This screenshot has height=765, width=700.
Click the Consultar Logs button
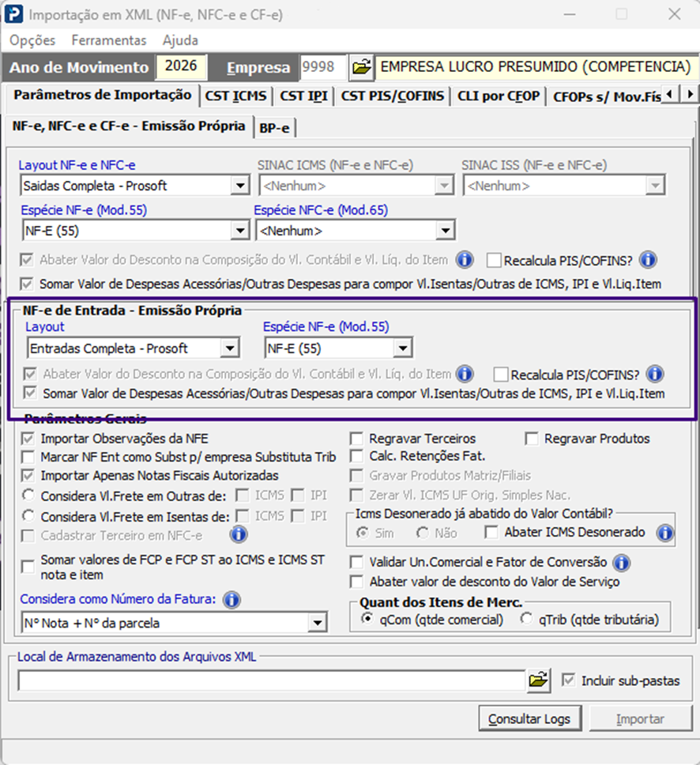[529, 718]
